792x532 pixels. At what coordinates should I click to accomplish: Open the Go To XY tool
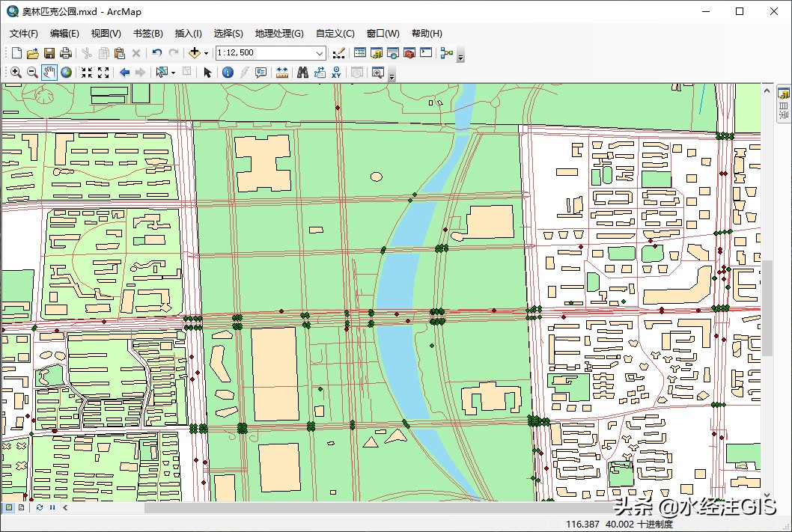[x=336, y=73]
